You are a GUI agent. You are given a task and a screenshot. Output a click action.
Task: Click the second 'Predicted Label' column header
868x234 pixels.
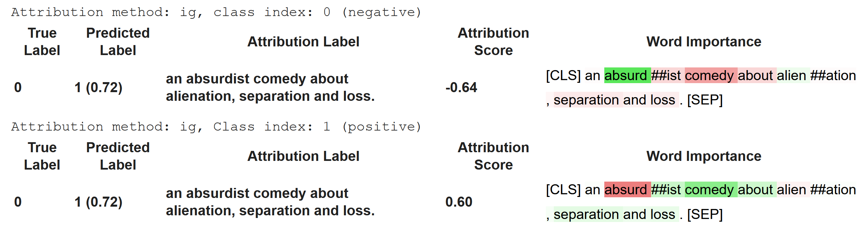pos(118,156)
